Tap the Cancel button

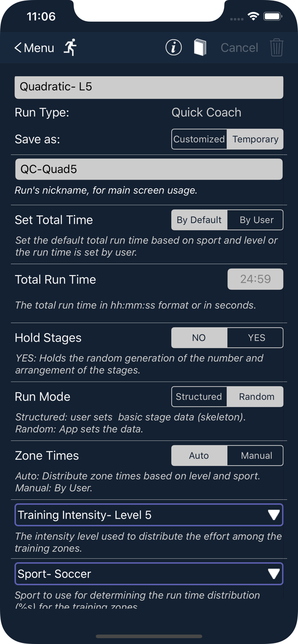239,48
